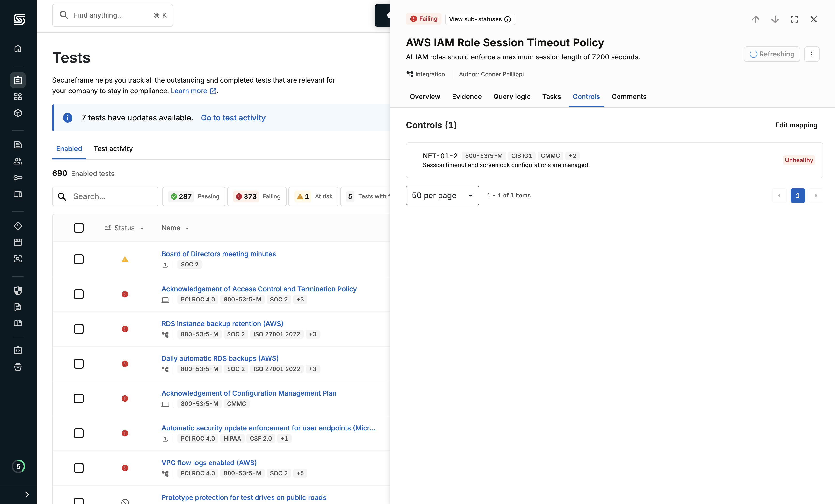Open the scan search icon in sidebar
835x504 pixels.
pos(18,259)
